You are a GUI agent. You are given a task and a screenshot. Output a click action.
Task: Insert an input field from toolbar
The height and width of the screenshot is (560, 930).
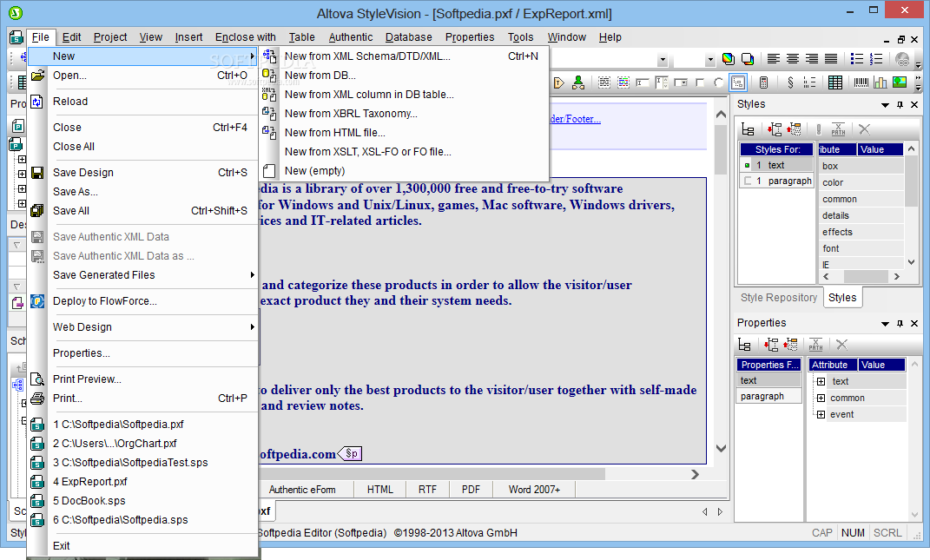coord(643,82)
